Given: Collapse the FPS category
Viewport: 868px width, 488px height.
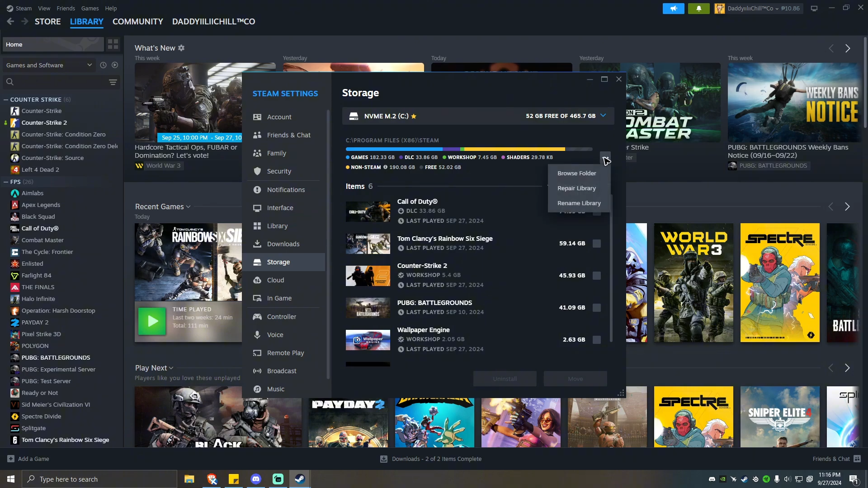Looking at the screenshot, I should 6,182.
